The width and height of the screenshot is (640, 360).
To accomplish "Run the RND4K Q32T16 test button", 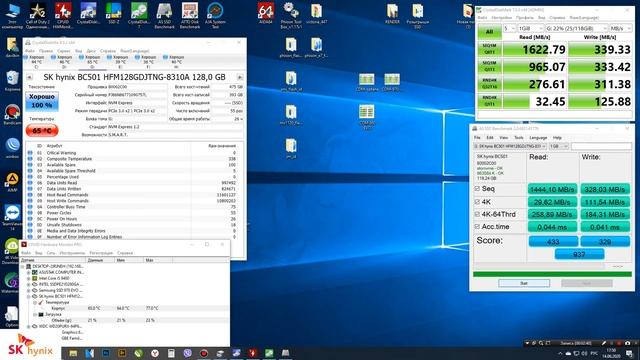I will (x=489, y=84).
